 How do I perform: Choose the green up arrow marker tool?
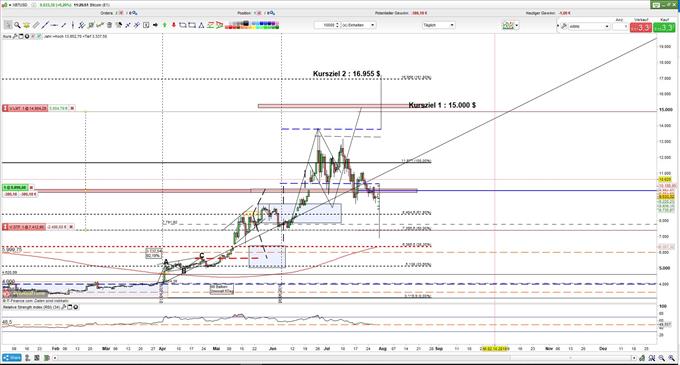point(165,25)
